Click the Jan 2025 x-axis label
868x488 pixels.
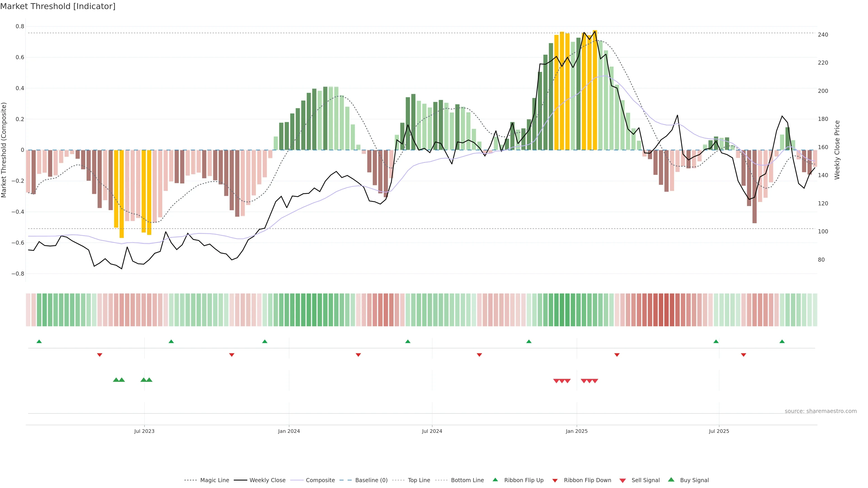[577, 431]
